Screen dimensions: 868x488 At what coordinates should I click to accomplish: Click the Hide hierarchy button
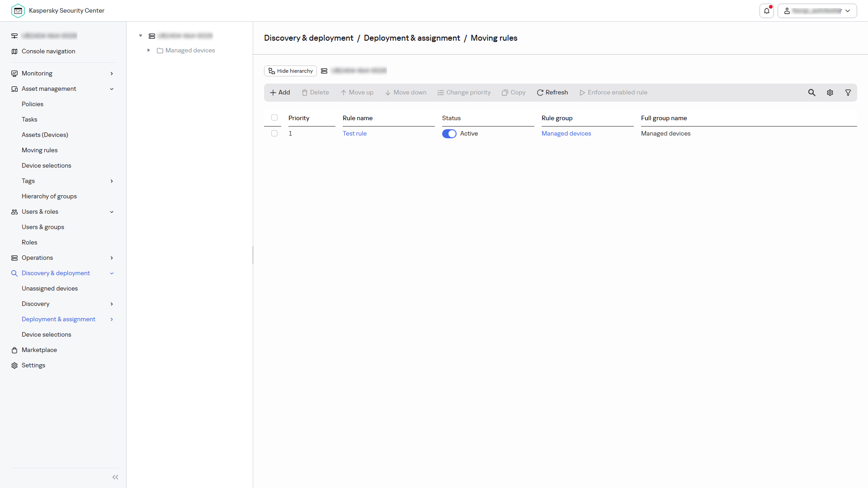(290, 71)
